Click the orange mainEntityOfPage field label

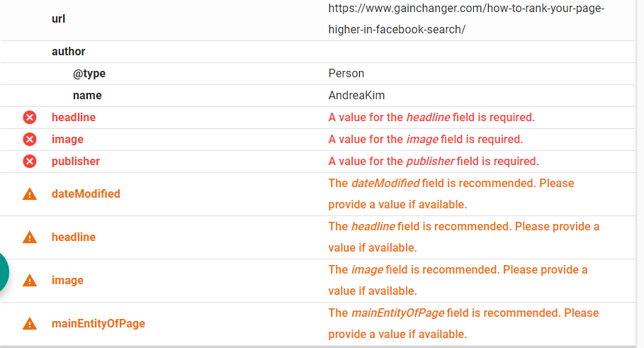[98, 324]
